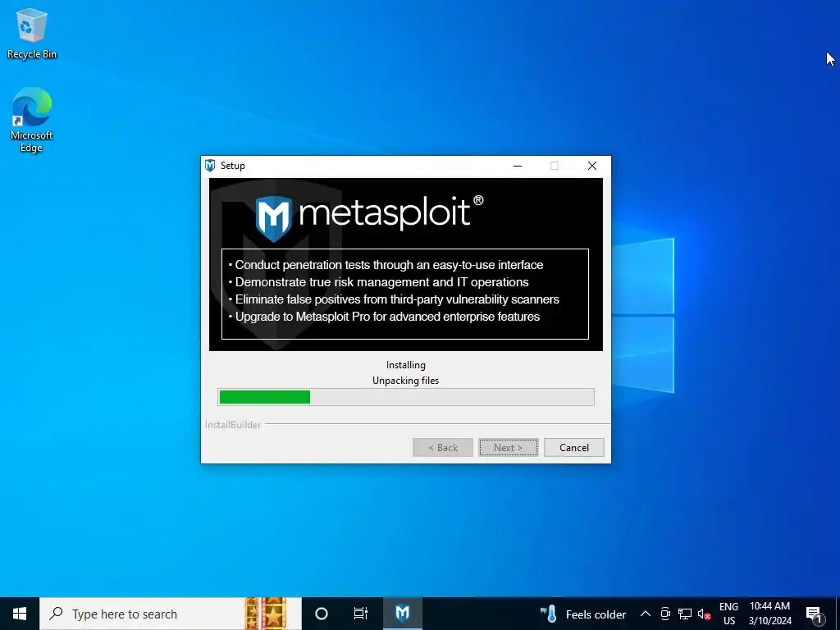The image size is (840, 630).
Task: Click 'Upgrade to Metasploit Pro' bullet line
Action: point(384,317)
